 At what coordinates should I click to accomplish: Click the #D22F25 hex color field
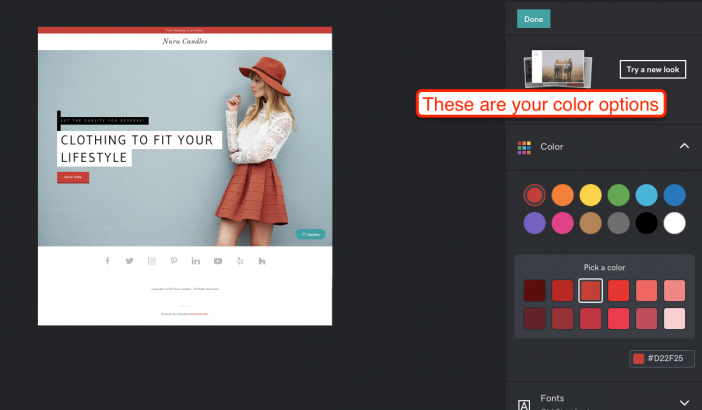(662, 359)
